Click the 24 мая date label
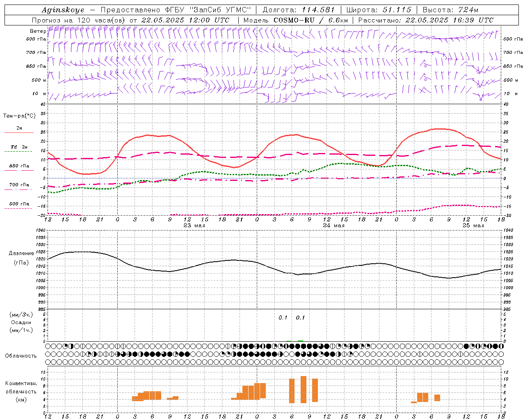 pos(333,226)
